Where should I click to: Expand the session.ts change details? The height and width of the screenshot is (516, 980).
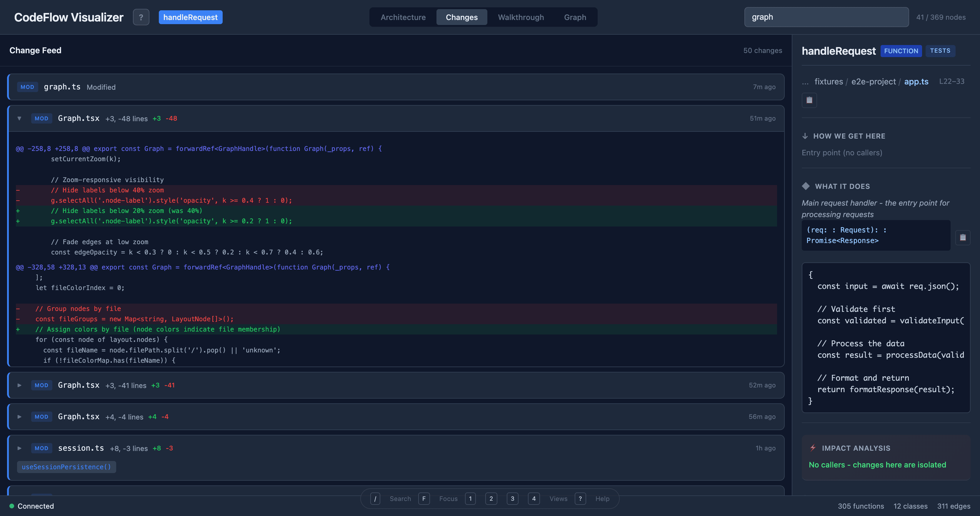[19, 448]
